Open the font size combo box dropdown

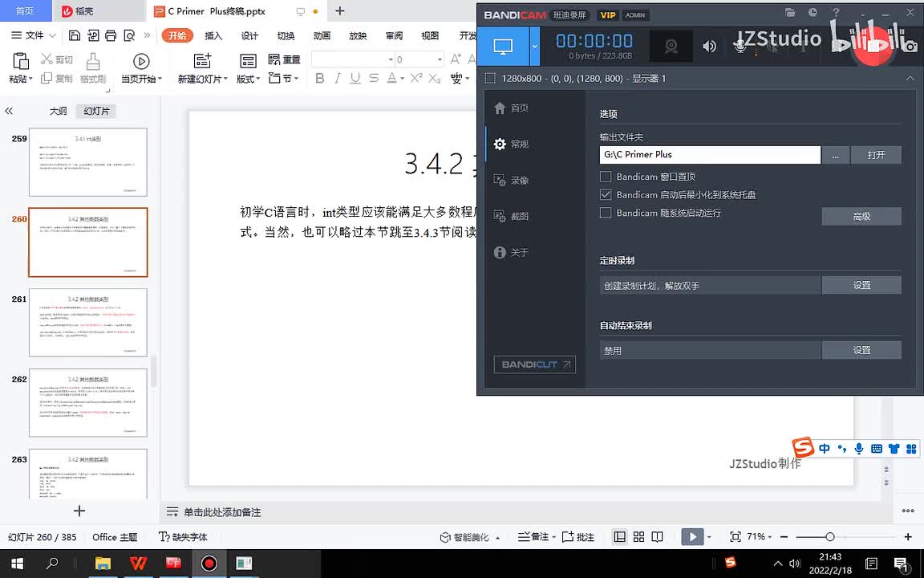[440, 59]
